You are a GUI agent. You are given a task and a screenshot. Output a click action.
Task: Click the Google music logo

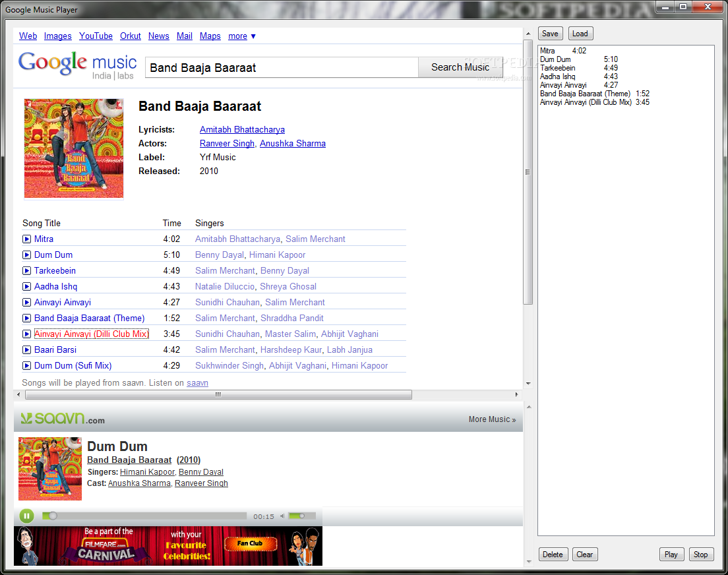point(78,65)
